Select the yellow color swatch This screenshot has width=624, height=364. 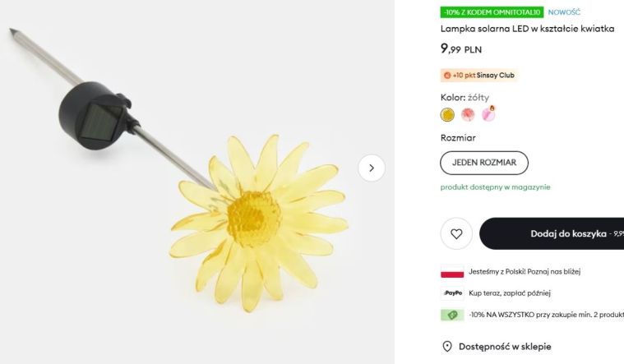coord(447,114)
